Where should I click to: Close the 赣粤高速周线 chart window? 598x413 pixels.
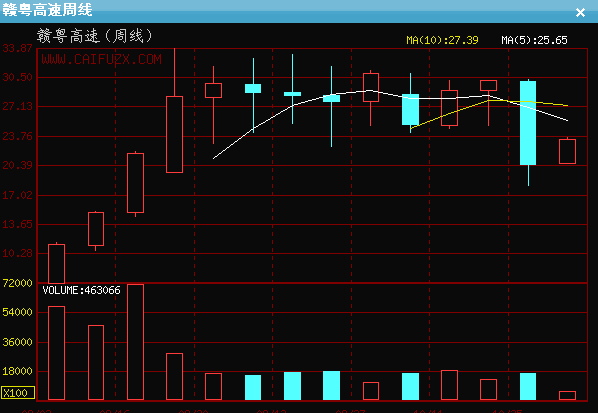coord(580,13)
